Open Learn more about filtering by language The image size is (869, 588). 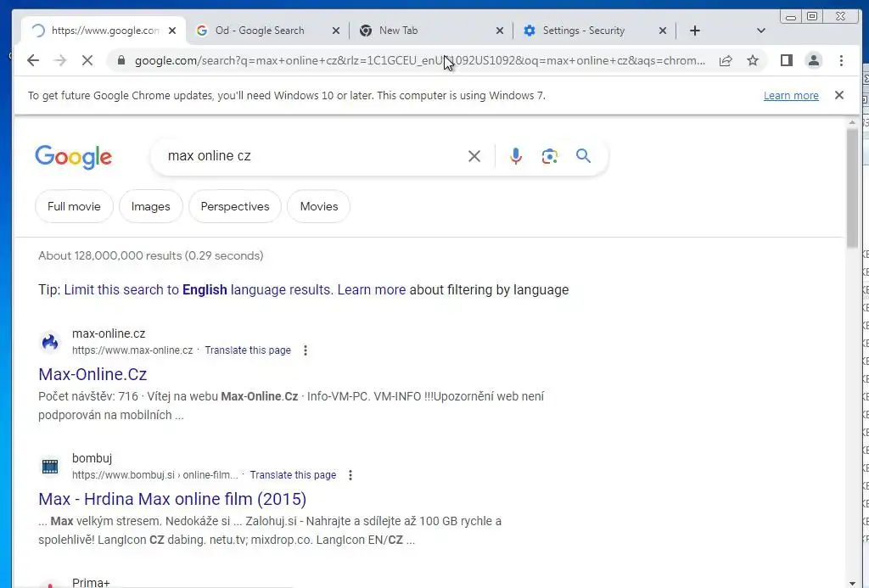[x=372, y=290]
